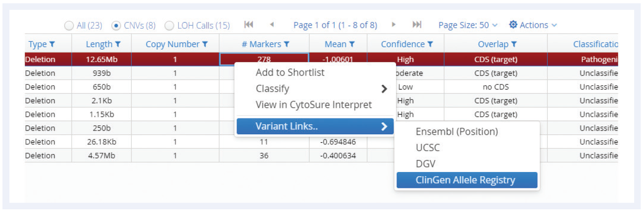The width and height of the screenshot is (644, 213).
Task: Click the filter icon beside Type column
Action: tap(52, 44)
